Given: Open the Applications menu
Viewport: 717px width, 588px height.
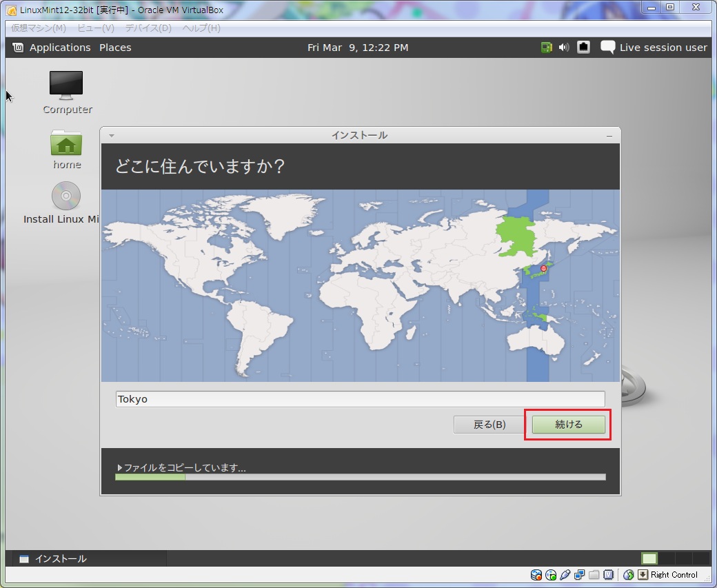Looking at the screenshot, I should [x=52, y=48].
